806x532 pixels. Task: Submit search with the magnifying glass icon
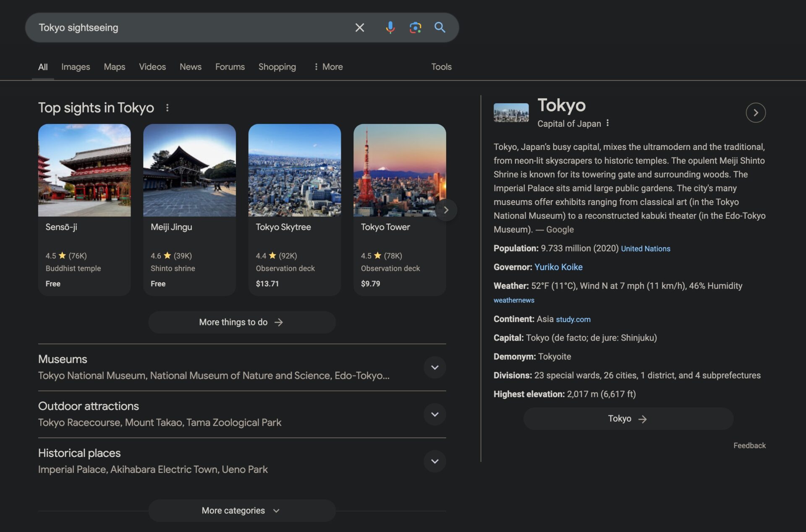[440, 28]
